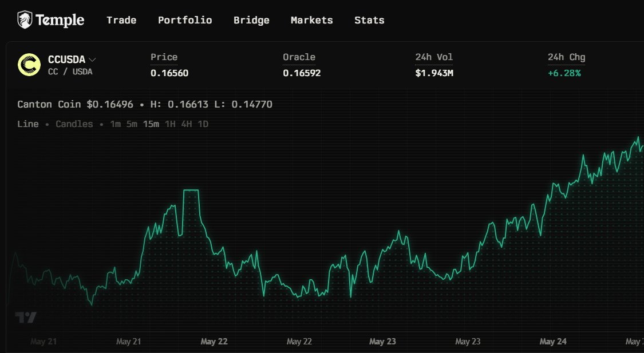Click the +6.28% change value
Image resolution: width=644 pixels, height=353 pixels.
[564, 73]
